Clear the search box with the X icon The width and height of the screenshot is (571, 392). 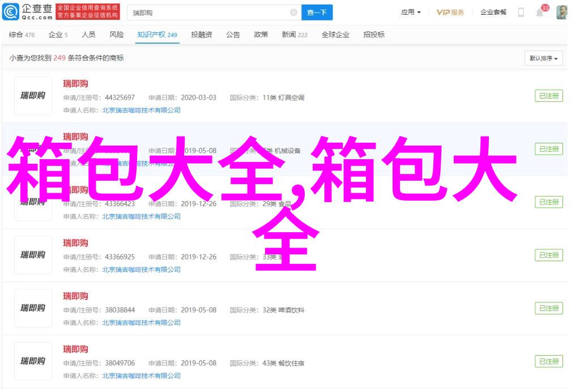pyautogui.click(x=293, y=13)
